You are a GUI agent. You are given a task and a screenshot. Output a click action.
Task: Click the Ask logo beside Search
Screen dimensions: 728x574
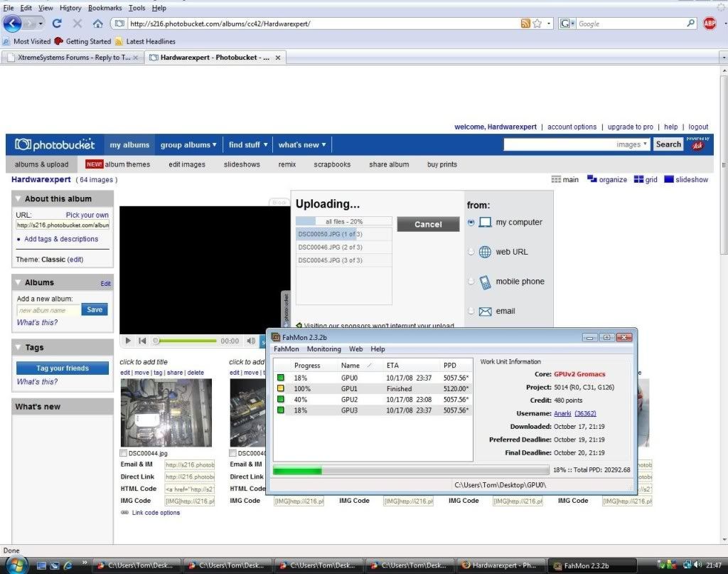pyautogui.click(x=697, y=145)
